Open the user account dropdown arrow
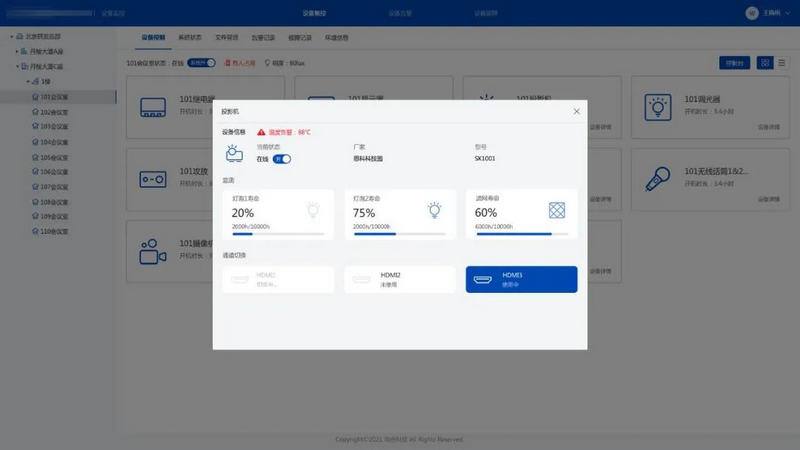The image size is (800, 450). click(x=787, y=13)
